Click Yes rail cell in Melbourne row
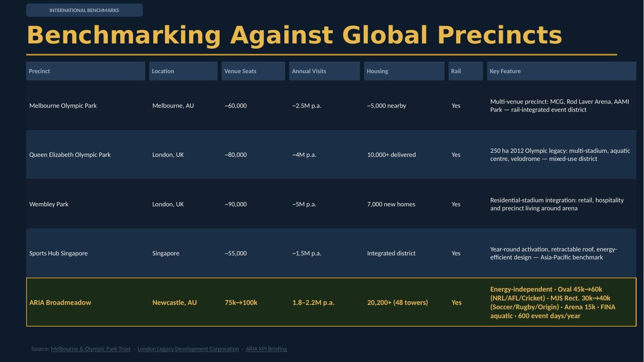The width and height of the screenshot is (644, 362). [x=456, y=106]
